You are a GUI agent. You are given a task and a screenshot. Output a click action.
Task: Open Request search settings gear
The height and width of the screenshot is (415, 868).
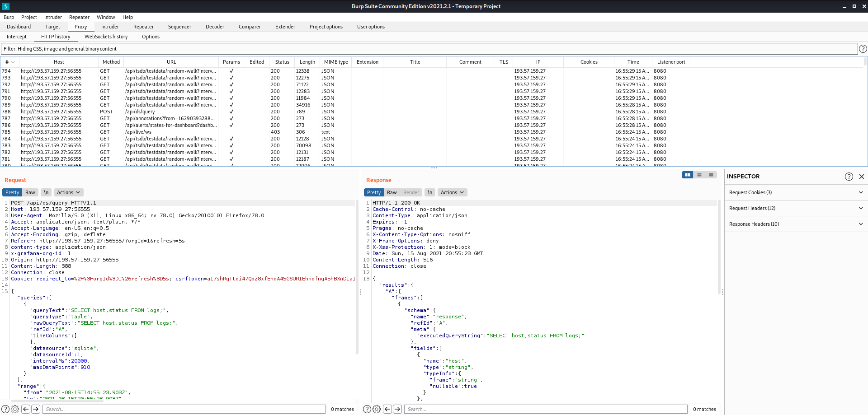point(15,409)
